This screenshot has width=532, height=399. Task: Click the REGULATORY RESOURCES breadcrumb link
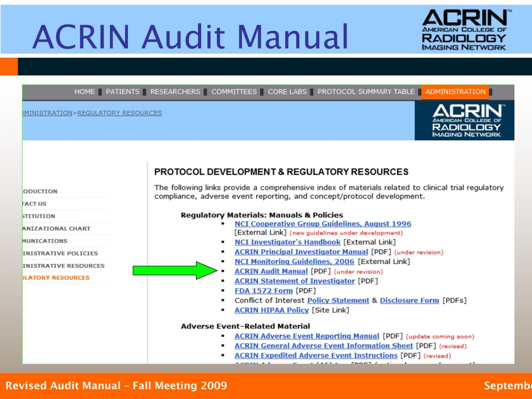(119, 113)
